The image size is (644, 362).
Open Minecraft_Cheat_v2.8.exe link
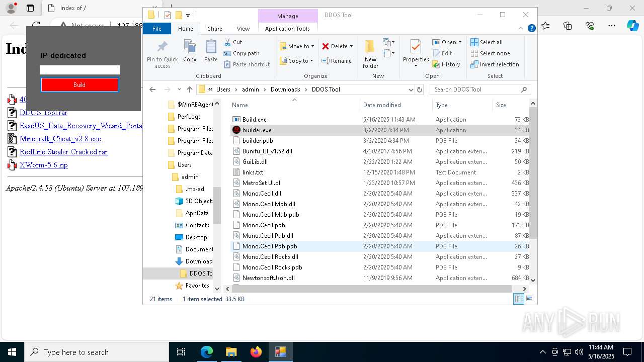60,139
